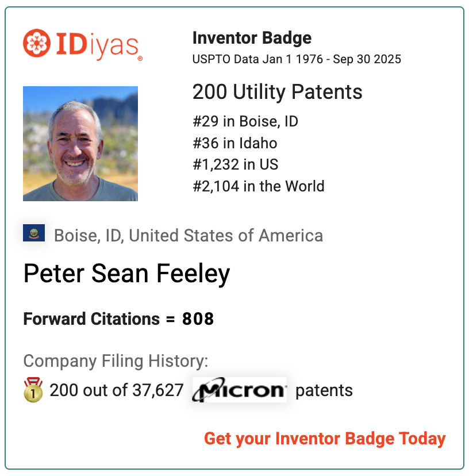
Task: Click the 808 citations value
Action: click(x=198, y=319)
